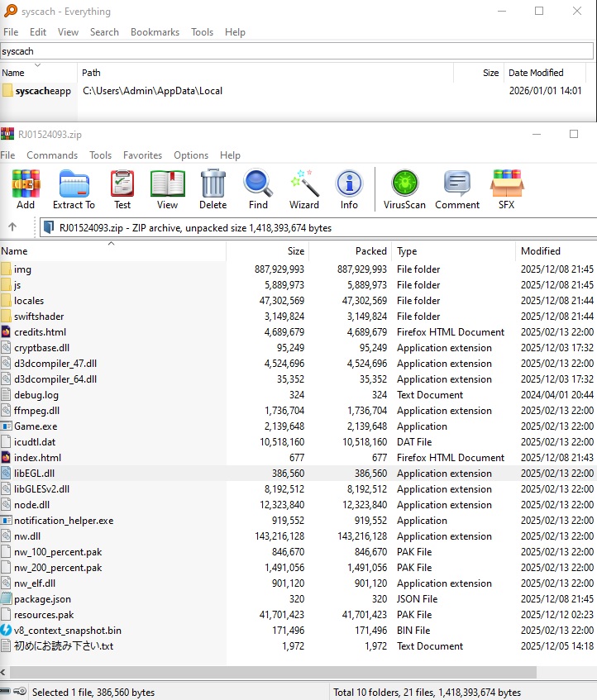
Task: Open WinRAR Help menu
Action: pyautogui.click(x=230, y=155)
